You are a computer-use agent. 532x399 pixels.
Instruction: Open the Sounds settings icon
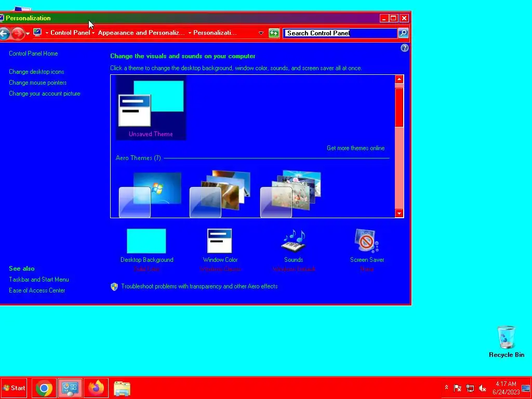[294, 241]
